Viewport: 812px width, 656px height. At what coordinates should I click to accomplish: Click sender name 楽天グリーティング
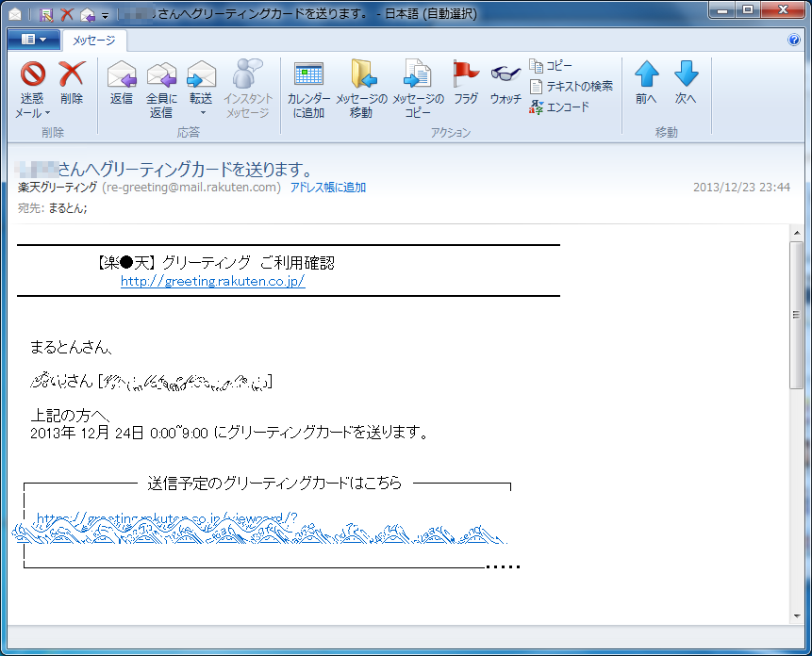coord(58,188)
